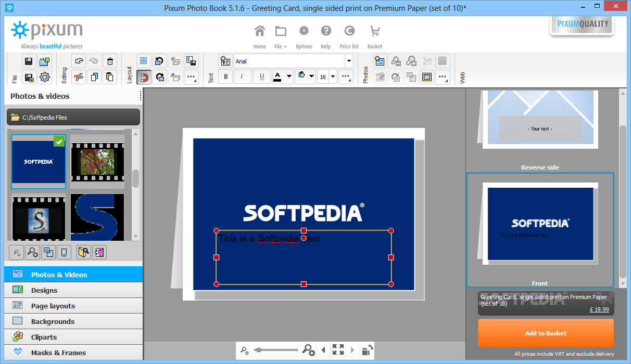Open more Text options

(x=346, y=77)
